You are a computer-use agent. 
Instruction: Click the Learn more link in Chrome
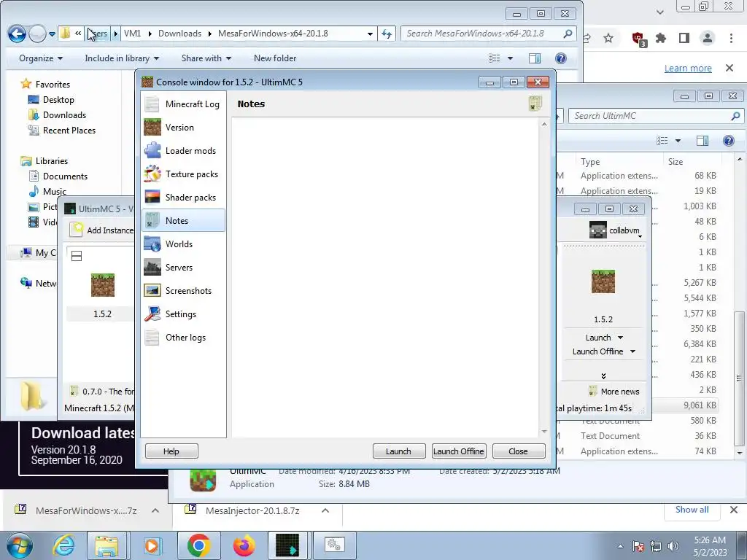pyautogui.click(x=688, y=68)
